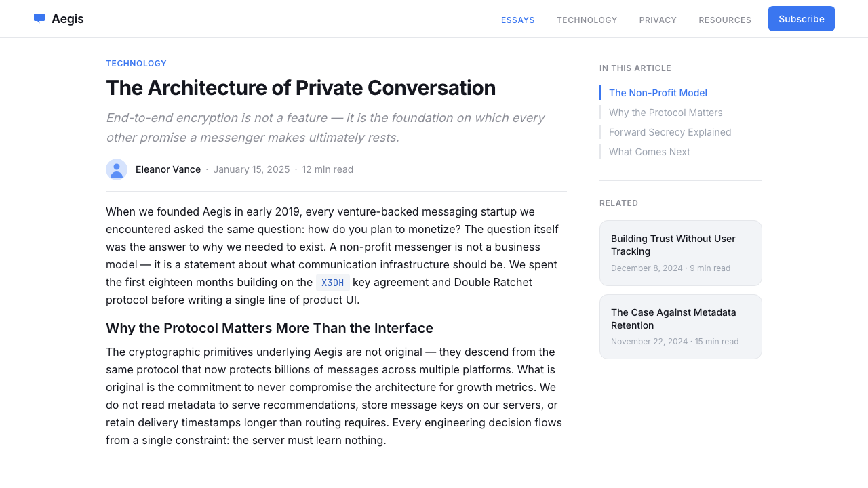Click the 'Related' sidebar heading
This screenshot has width=868, height=488.
coord(619,203)
